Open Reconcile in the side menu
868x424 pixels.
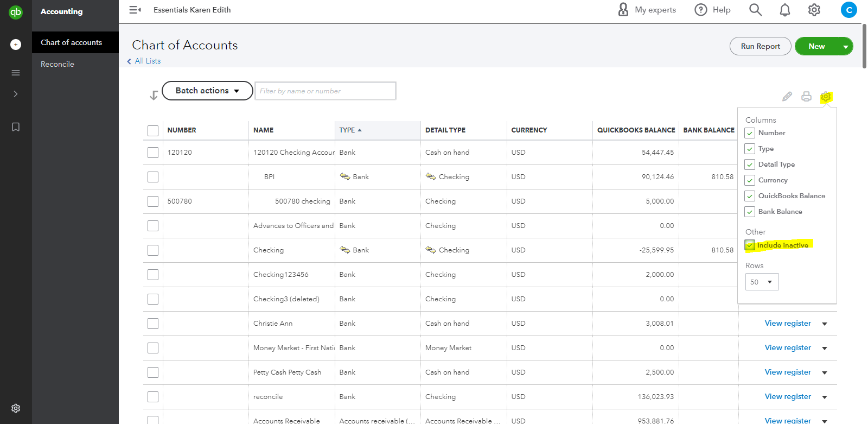[58, 64]
